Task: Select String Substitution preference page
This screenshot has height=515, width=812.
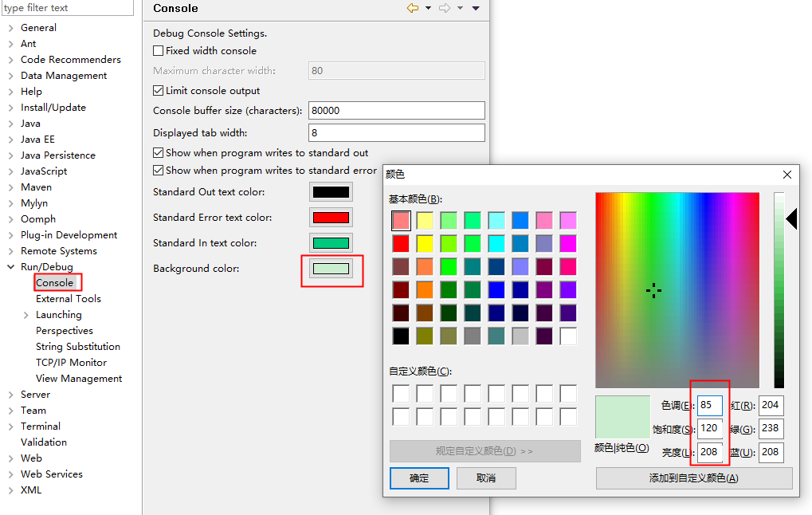Action: pyautogui.click(x=77, y=347)
